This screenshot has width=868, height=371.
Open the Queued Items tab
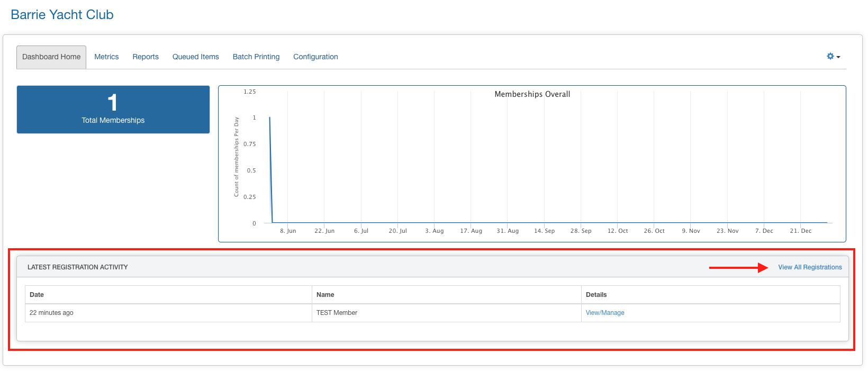pyautogui.click(x=195, y=57)
